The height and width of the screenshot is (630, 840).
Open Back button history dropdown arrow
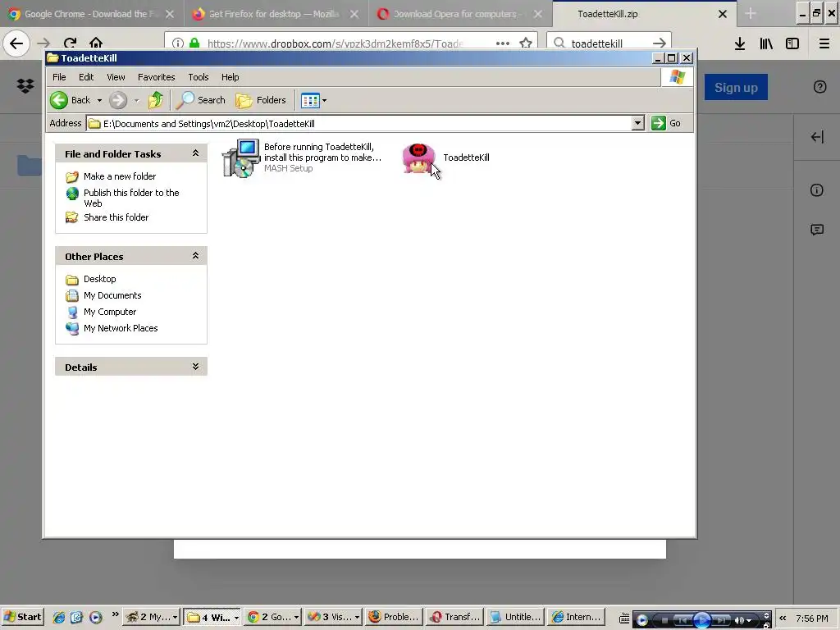pyautogui.click(x=99, y=100)
